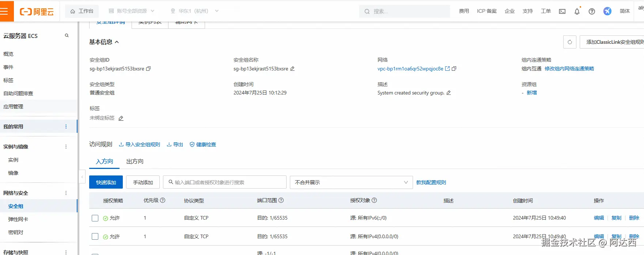Open 自助问题排查 in sidebar

click(x=18, y=93)
